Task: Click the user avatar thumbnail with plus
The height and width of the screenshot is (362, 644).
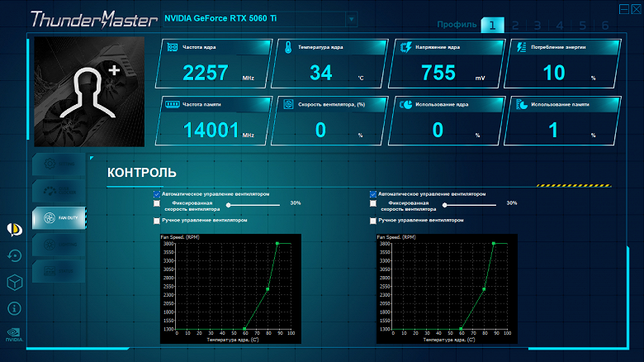Action: (89, 92)
